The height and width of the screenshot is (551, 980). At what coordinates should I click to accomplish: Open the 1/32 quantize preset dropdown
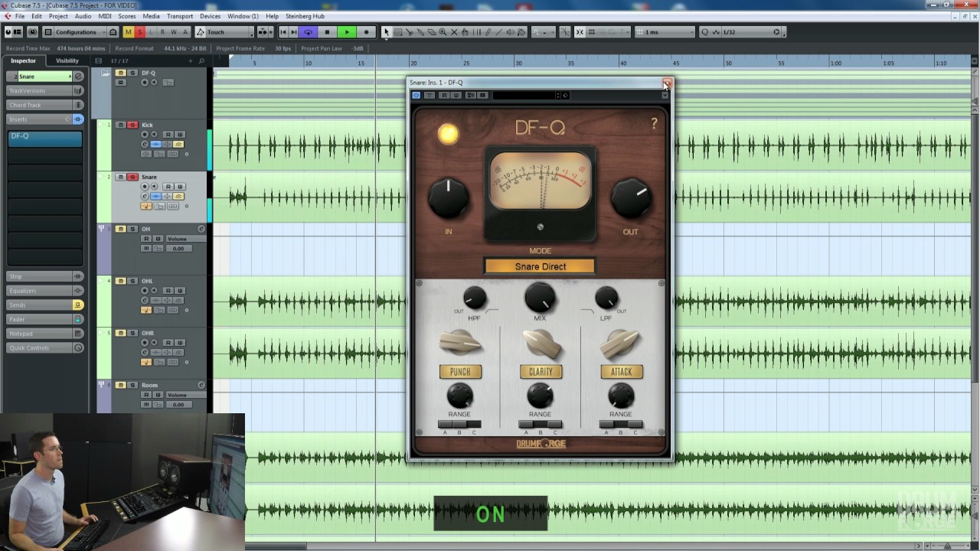tap(753, 32)
